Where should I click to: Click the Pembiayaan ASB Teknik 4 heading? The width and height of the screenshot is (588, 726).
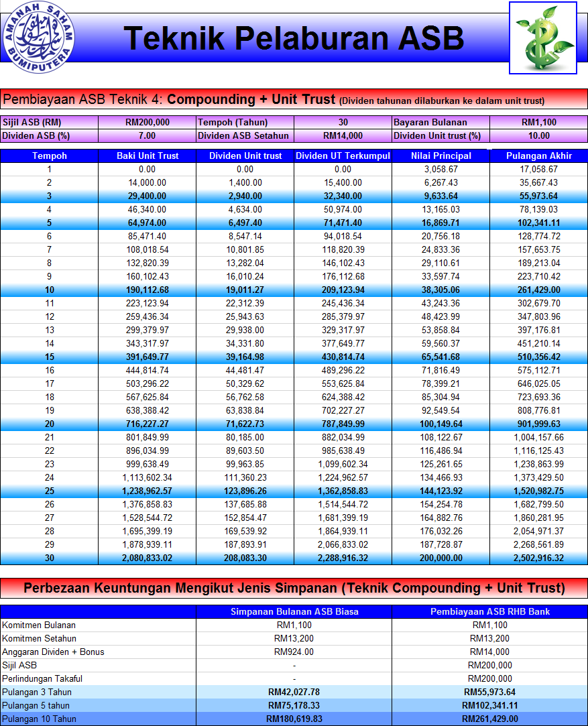[294, 99]
